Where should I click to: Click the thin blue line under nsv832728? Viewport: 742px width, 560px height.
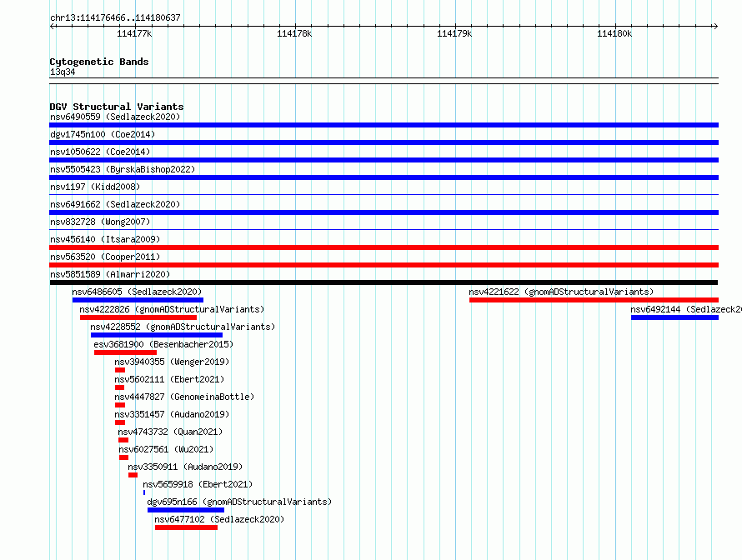pos(384,229)
